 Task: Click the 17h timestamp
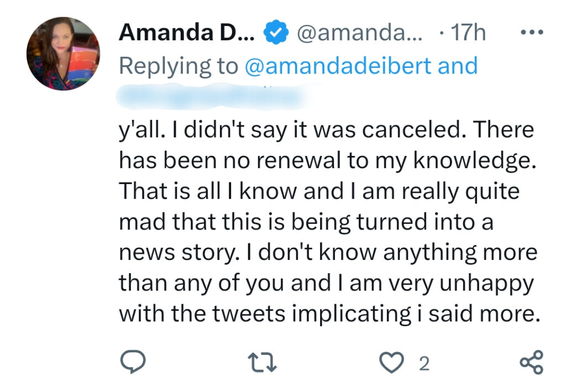468,34
